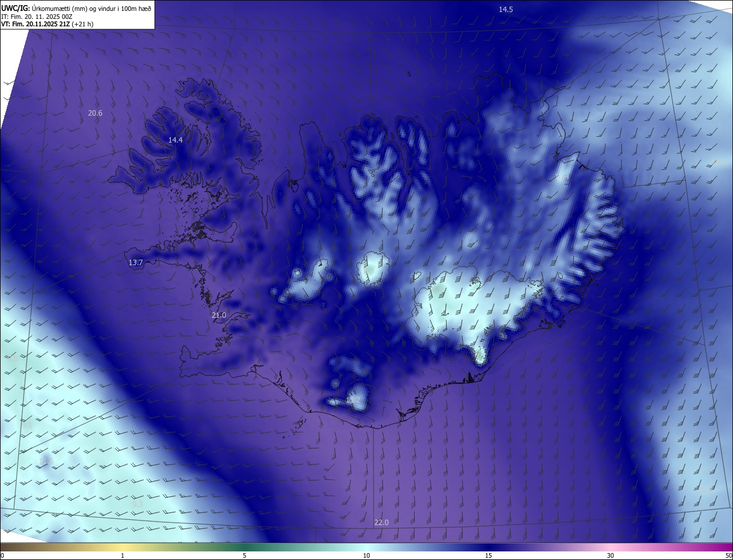Click the legend label "0"
Viewport: 733px width, 560px height.
[2, 556]
